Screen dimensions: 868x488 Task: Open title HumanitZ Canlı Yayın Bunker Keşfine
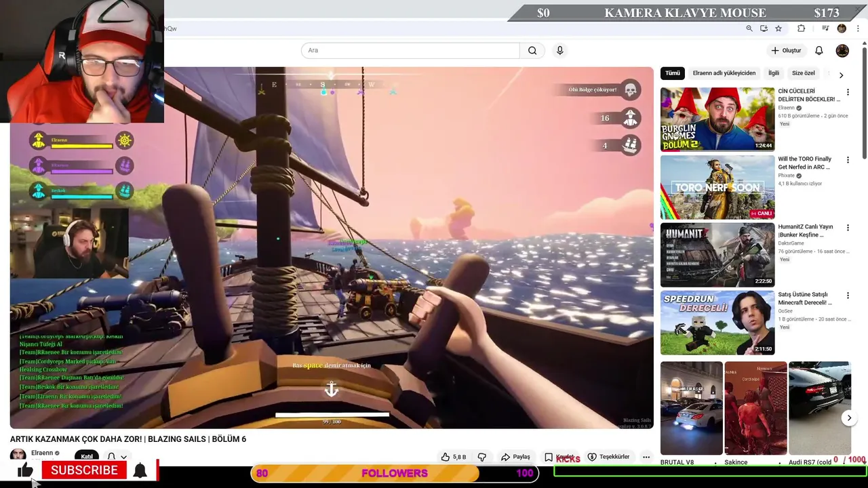[x=806, y=230]
